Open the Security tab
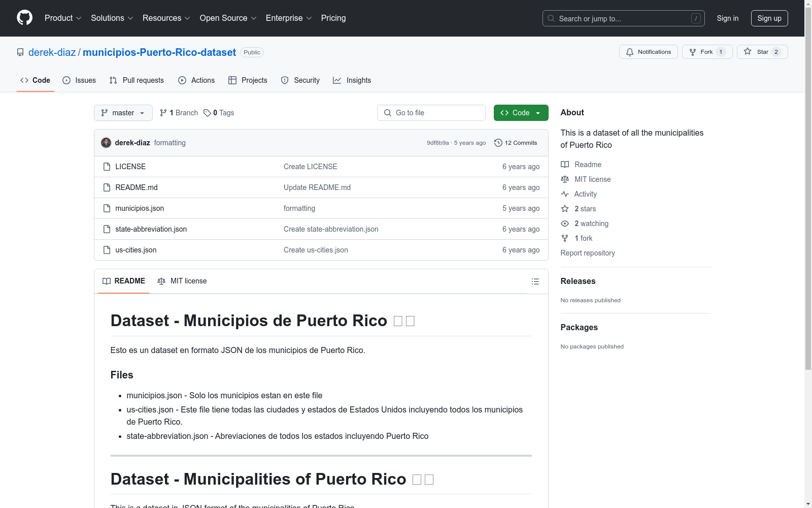 (300, 80)
